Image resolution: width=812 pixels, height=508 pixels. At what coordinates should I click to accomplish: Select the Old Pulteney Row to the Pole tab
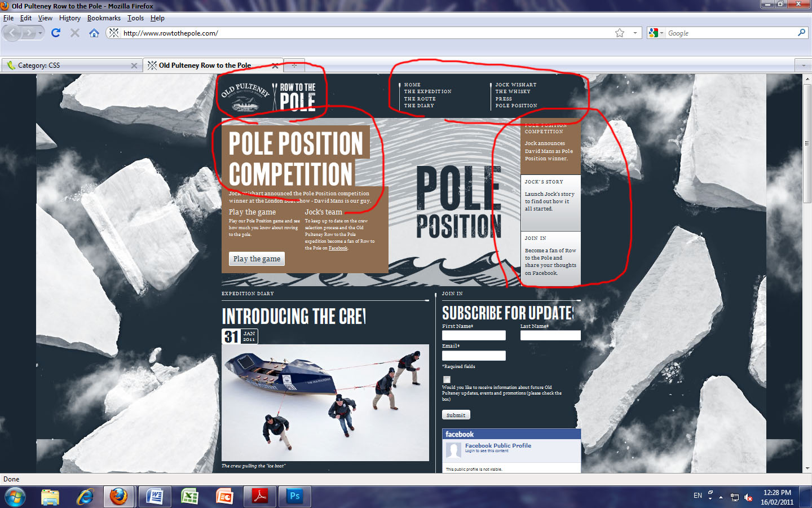point(213,65)
